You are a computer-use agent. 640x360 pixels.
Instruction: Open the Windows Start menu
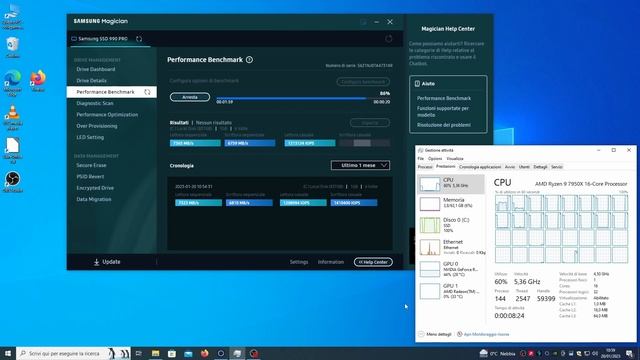click(x=8, y=353)
